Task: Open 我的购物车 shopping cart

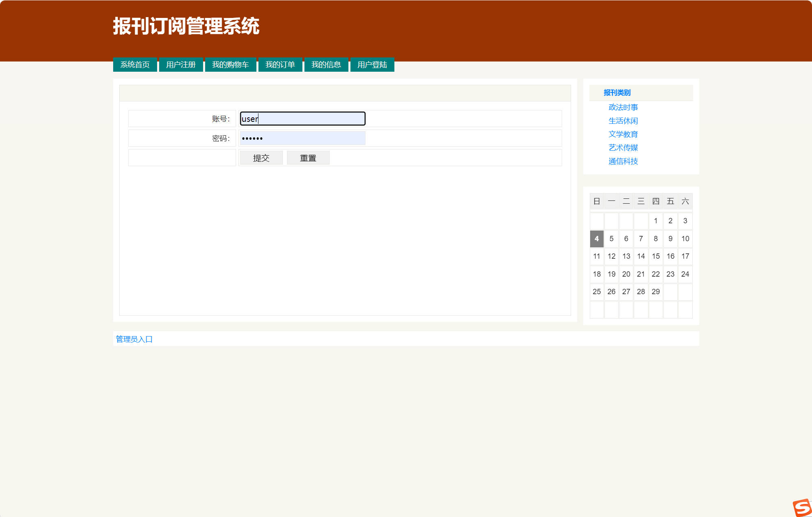Action: pyautogui.click(x=230, y=64)
